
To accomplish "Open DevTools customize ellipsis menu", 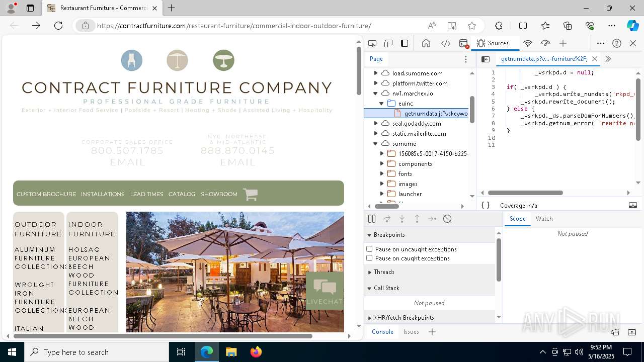I will click(x=601, y=43).
